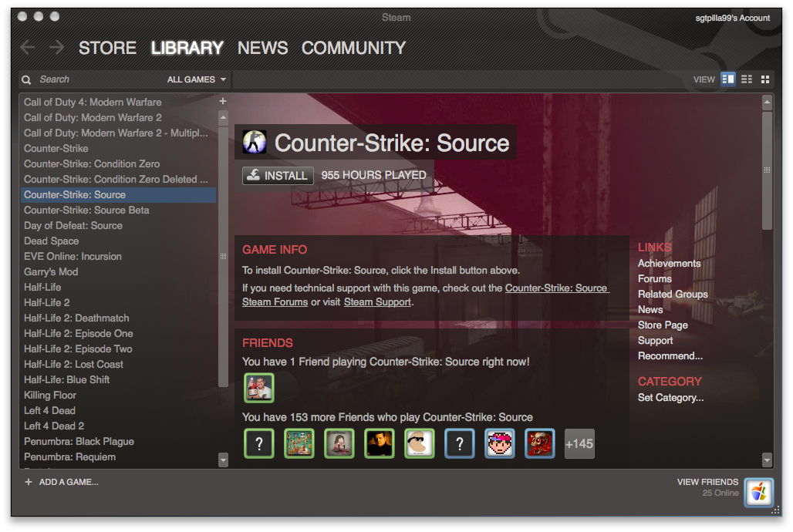The image size is (793, 532).
Task: Click ADD A GAME...
Action: (69, 482)
